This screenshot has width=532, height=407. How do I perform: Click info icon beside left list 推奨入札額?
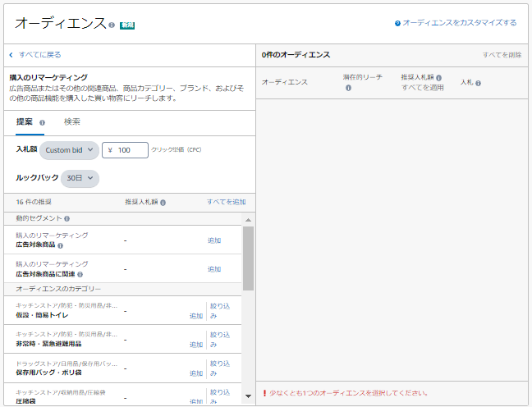point(163,203)
